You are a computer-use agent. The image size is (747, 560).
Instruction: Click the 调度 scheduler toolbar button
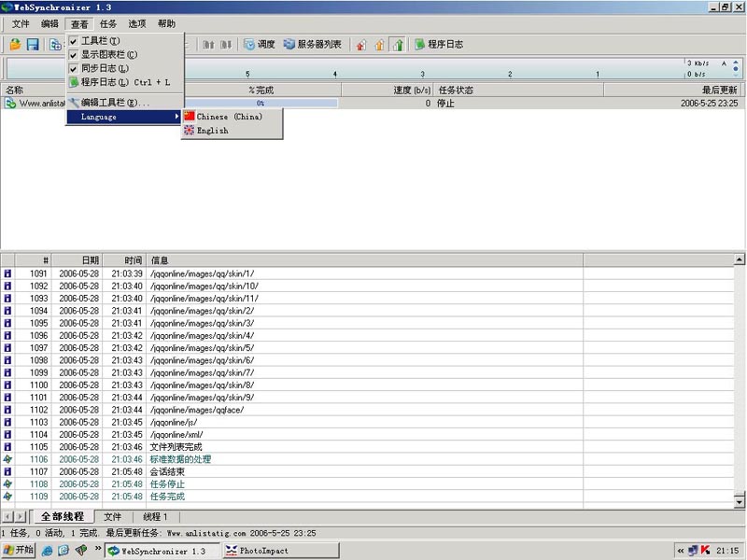260,44
